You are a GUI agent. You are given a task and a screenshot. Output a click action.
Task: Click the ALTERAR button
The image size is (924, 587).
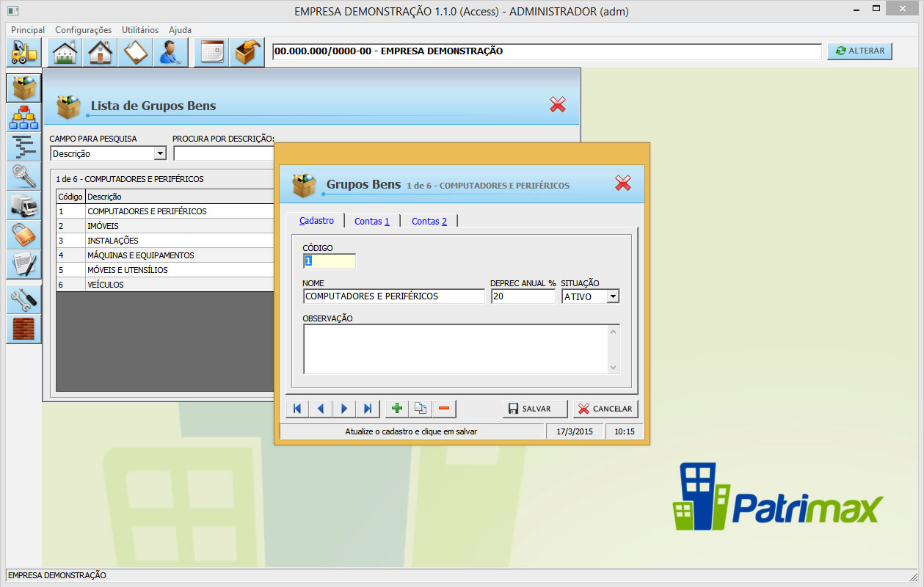[x=860, y=51]
